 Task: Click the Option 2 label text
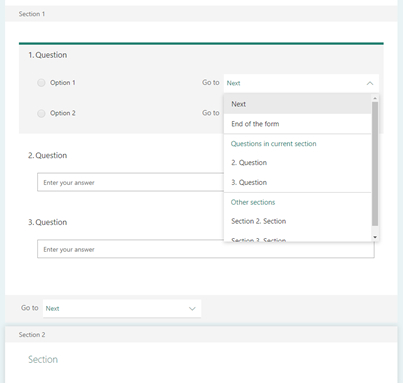click(63, 113)
